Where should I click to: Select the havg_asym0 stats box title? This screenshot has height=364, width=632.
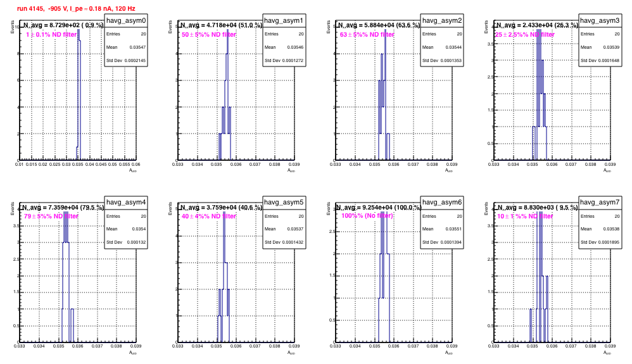point(126,20)
